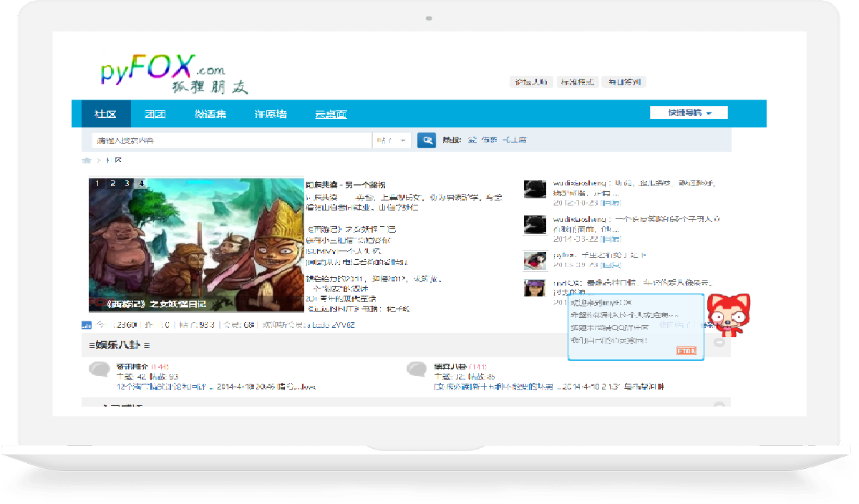Open the 快捷导航 quick navigation dropdown
Screen dimensions: 859x504
[x=689, y=112]
